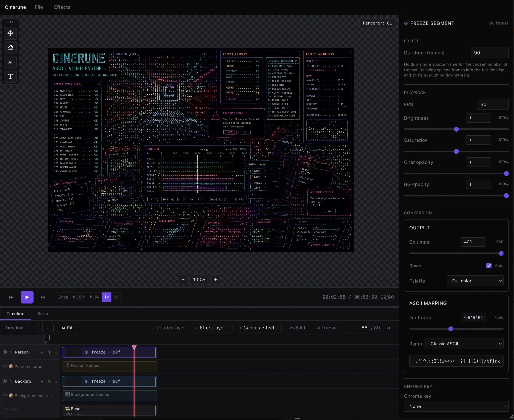Select the Eraser tool
This screenshot has width=514, height=420.
coord(10,48)
